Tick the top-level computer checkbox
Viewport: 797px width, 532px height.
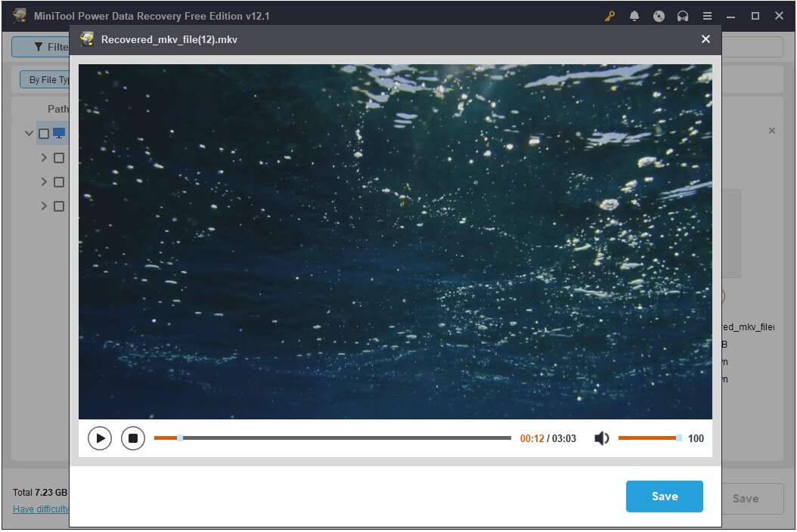(x=44, y=134)
